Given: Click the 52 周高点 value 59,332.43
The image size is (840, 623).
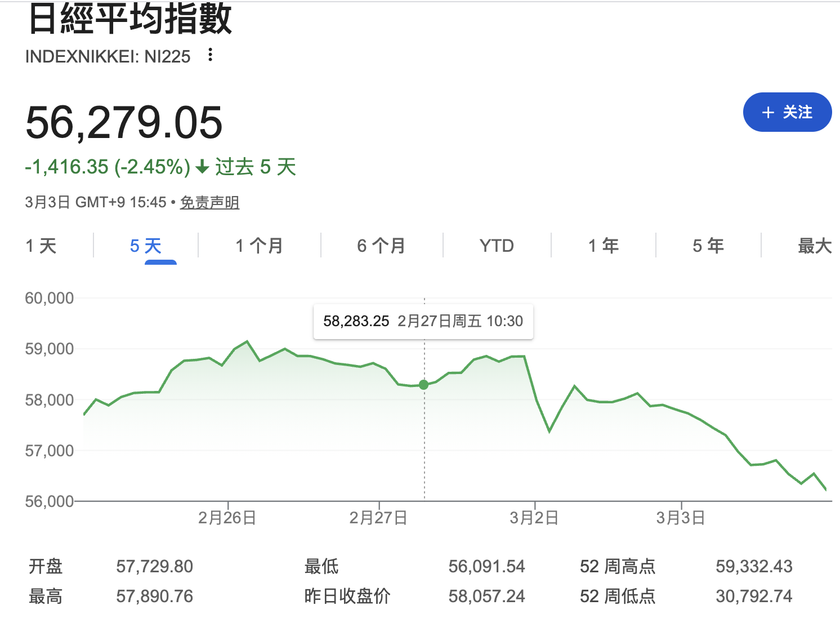Looking at the screenshot, I should coord(754,566).
